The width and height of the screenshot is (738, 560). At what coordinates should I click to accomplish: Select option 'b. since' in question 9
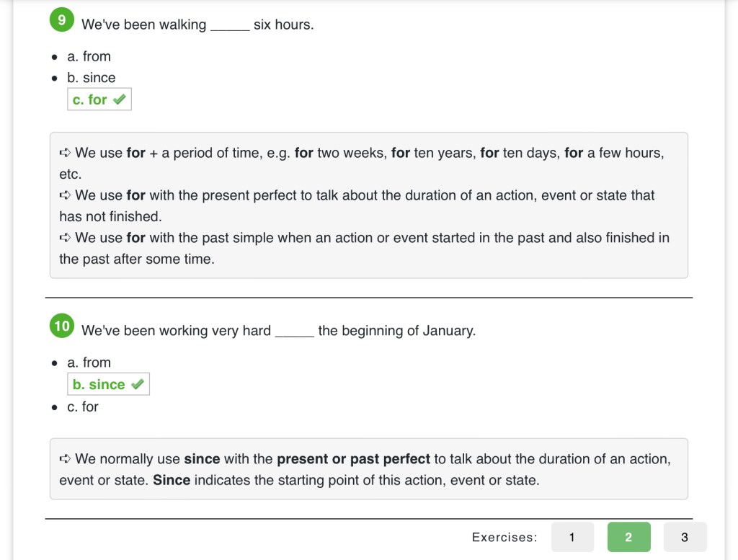click(91, 78)
